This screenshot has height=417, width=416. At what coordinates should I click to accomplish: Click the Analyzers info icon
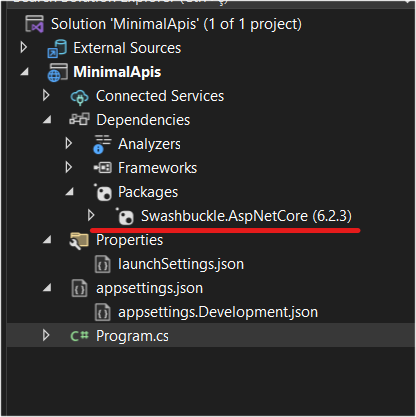pyautogui.click(x=102, y=144)
